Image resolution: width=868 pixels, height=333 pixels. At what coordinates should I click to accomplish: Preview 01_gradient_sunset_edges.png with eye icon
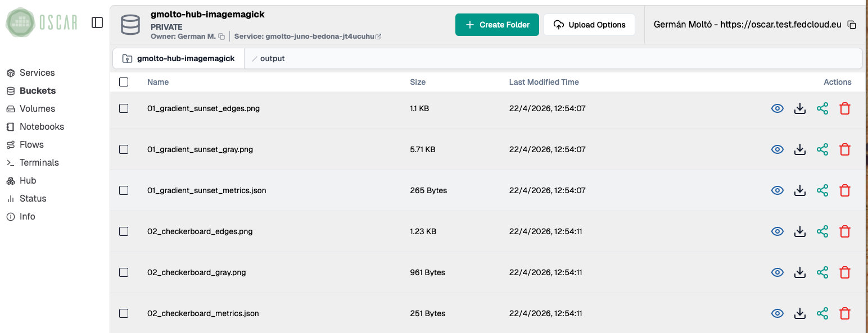click(x=777, y=108)
